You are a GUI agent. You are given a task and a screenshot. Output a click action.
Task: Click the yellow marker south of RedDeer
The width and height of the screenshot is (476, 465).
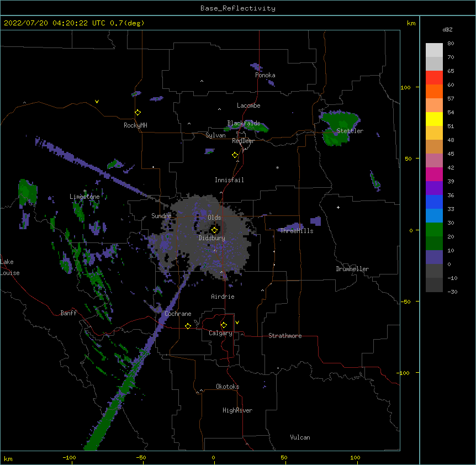click(x=235, y=155)
